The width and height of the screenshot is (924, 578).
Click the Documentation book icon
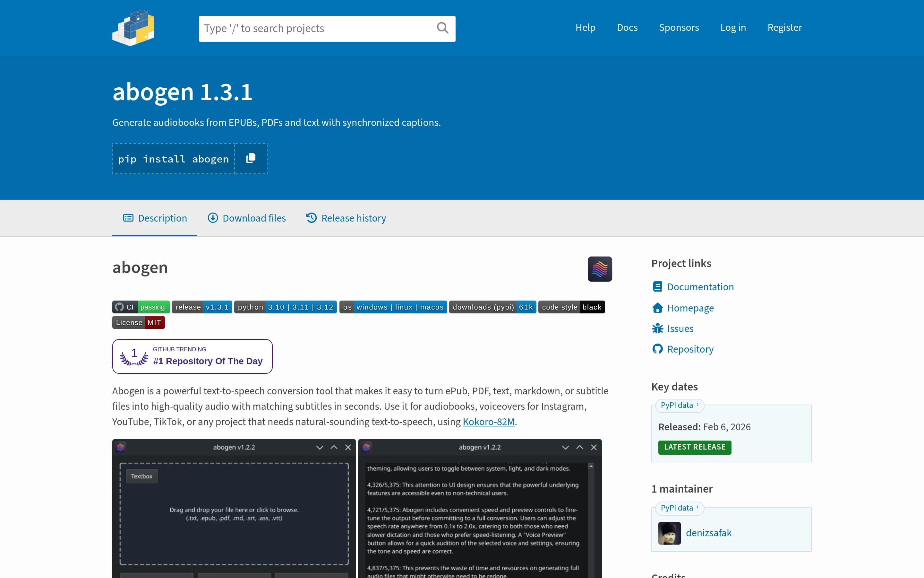click(x=657, y=287)
